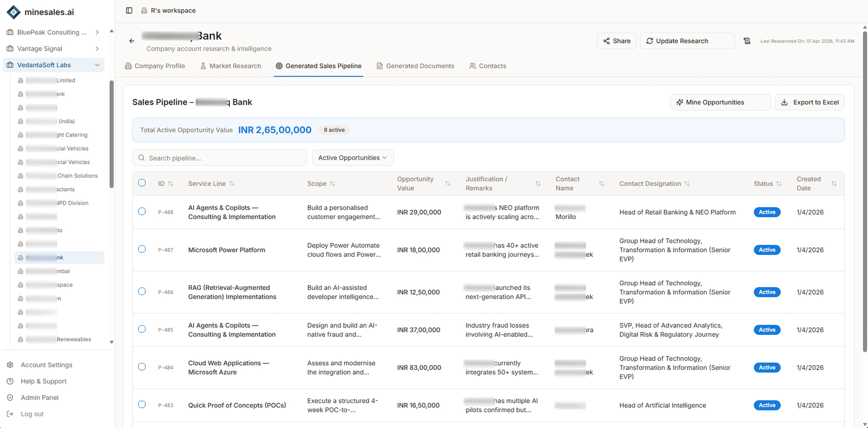Select the Generated Sales Pipeline tab

click(x=318, y=66)
